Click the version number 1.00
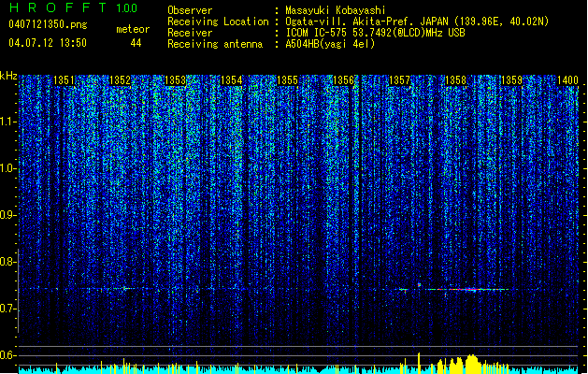 [127, 8]
